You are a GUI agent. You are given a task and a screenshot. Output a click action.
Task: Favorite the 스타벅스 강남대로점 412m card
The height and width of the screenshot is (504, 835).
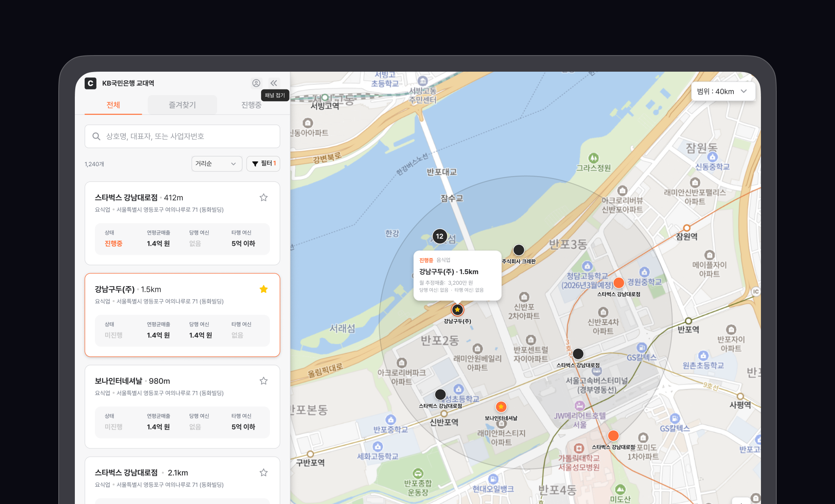point(263,198)
